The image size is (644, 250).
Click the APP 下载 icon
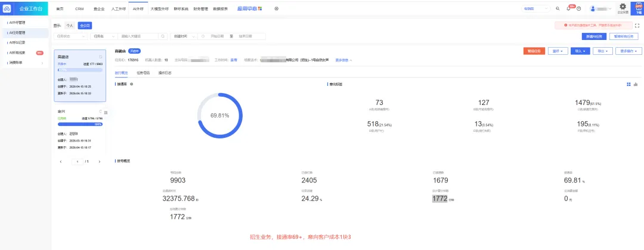click(x=637, y=8)
